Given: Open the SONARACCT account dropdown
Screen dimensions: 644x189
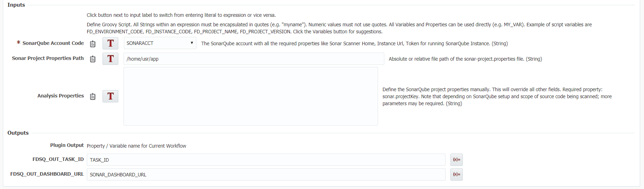Looking at the screenshot, I should (x=160, y=43).
